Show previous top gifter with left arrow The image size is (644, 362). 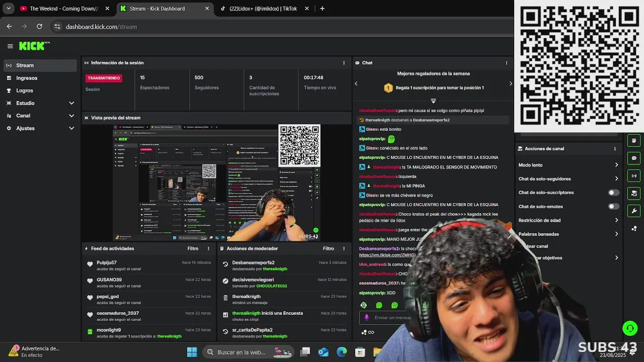tap(356, 83)
